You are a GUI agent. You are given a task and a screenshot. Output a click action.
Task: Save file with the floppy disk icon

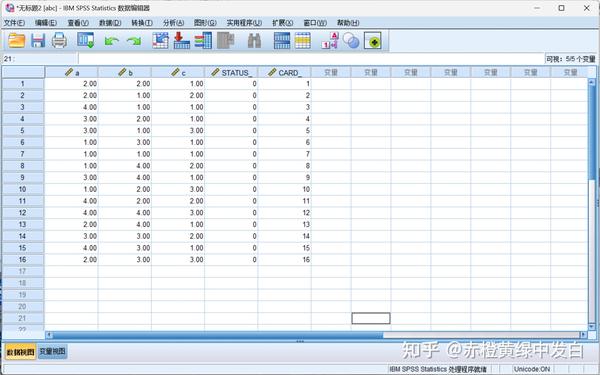[x=38, y=41]
